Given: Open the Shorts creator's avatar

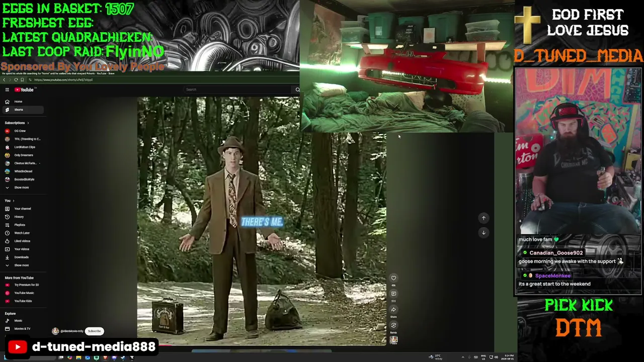Looking at the screenshot, I should (x=55, y=331).
